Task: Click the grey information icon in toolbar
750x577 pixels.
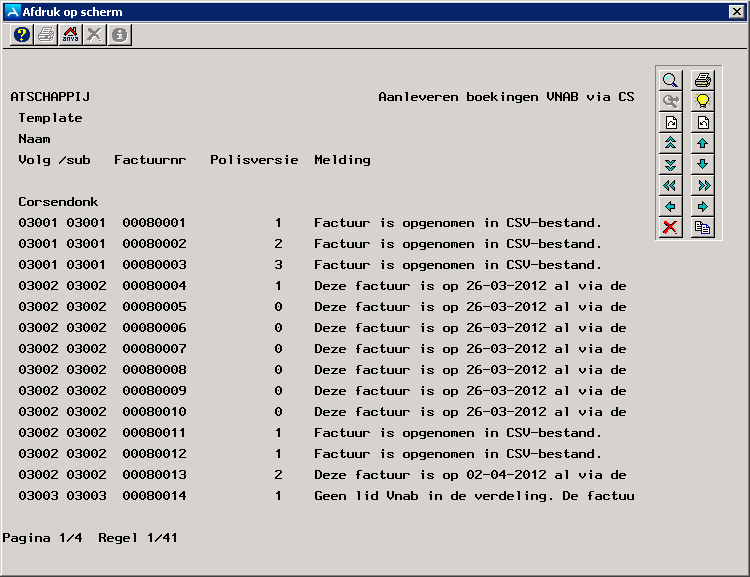Action: [119, 35]
